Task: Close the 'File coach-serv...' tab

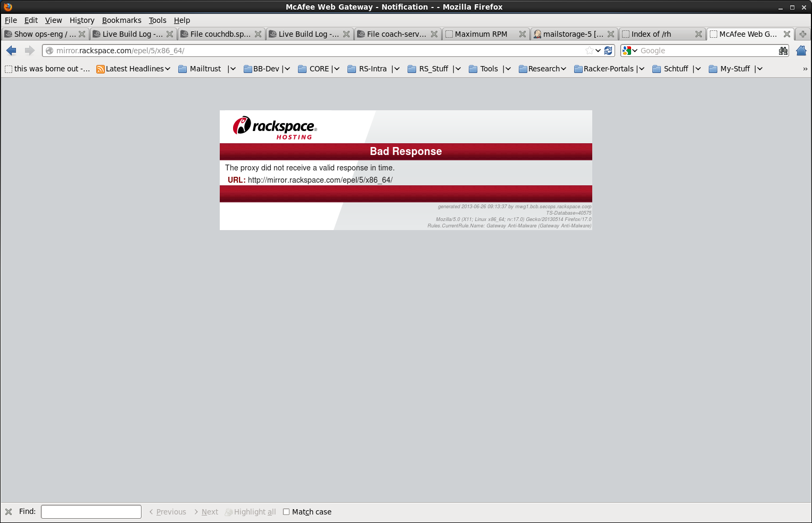Action: coord(434,34)
